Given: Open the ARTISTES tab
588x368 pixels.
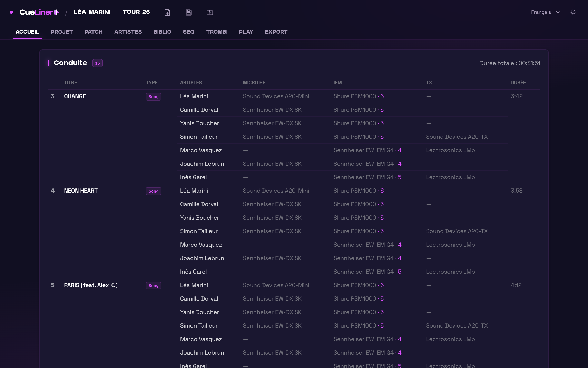Looking at the screenshot, I should coord(128,32).
